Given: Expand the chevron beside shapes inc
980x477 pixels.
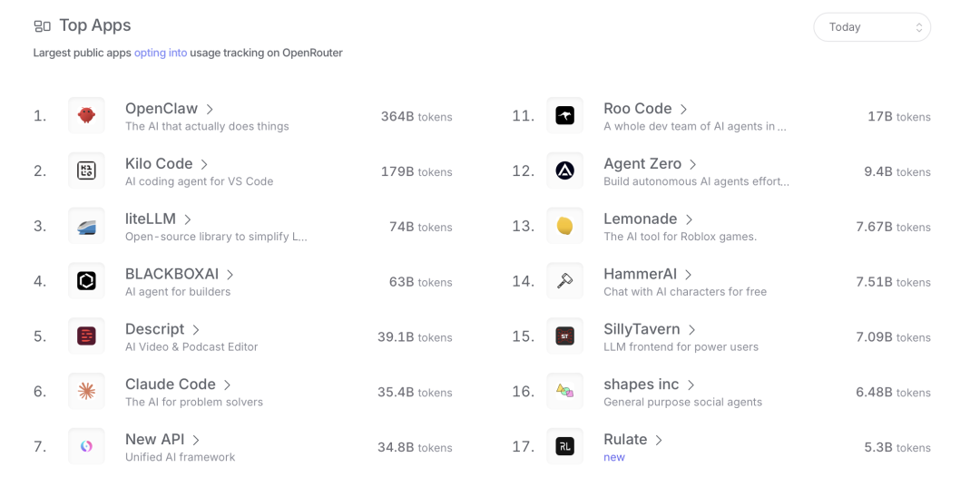Looking at the screenshot, I should pos(691,385).
